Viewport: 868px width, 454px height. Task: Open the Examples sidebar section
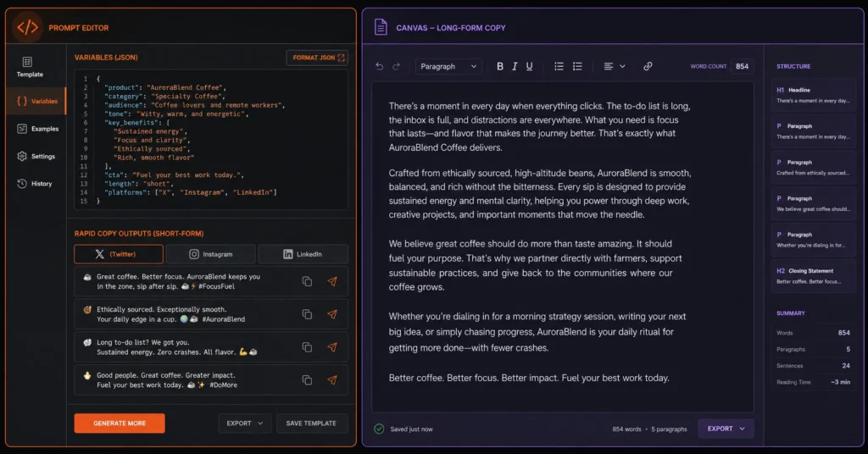[37, 129]
